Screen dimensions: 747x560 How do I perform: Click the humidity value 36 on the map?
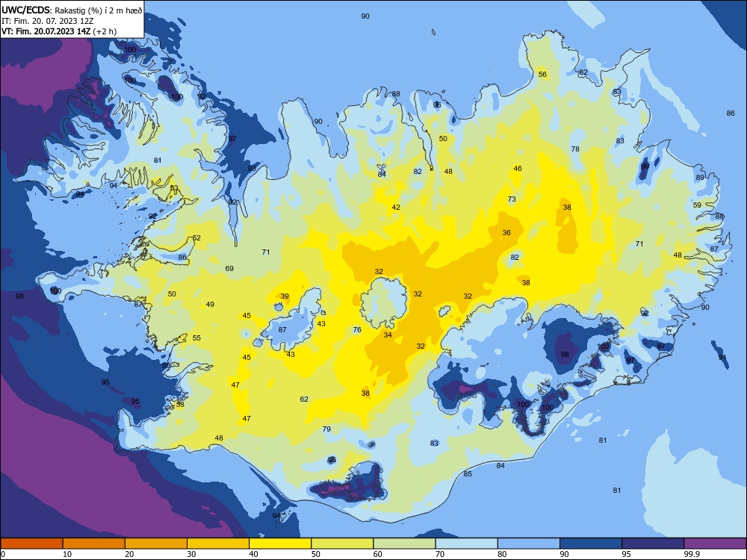[x=506, y=233]
